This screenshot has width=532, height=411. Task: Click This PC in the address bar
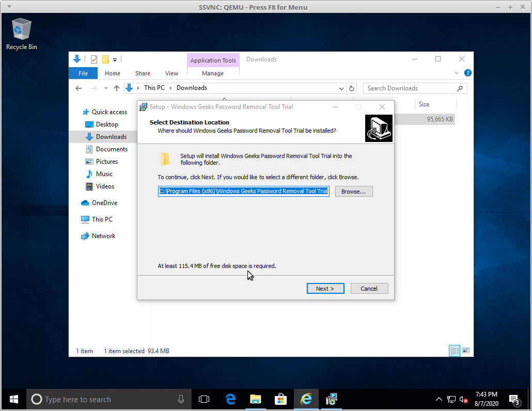pos(154,88)
